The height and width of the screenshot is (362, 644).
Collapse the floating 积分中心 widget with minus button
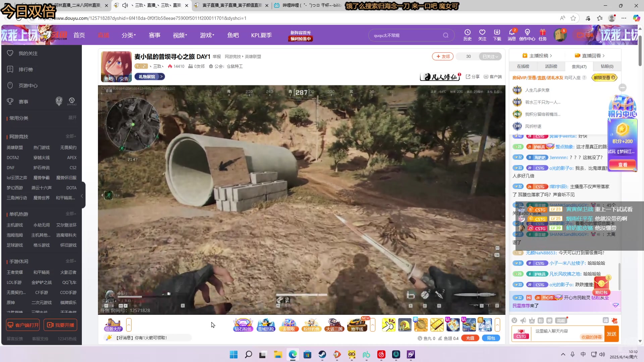[623, 87]
